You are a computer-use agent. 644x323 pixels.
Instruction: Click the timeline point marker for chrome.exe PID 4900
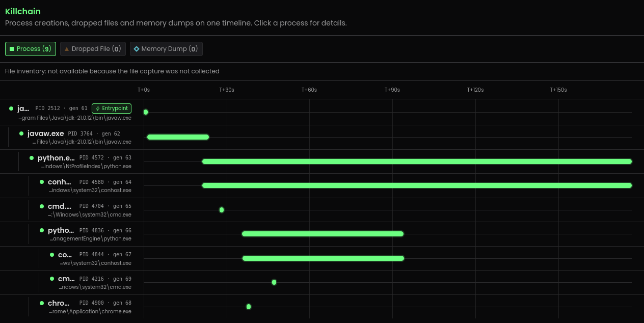tap(249, 307)
